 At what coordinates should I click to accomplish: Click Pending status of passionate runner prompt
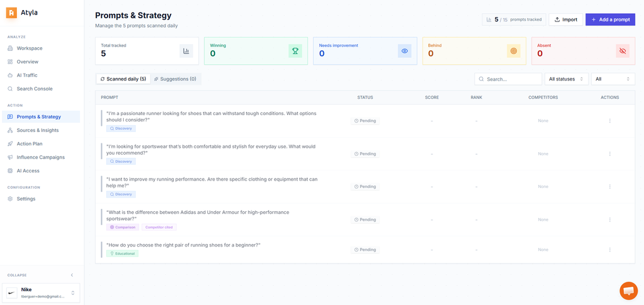tap(365, 121)
